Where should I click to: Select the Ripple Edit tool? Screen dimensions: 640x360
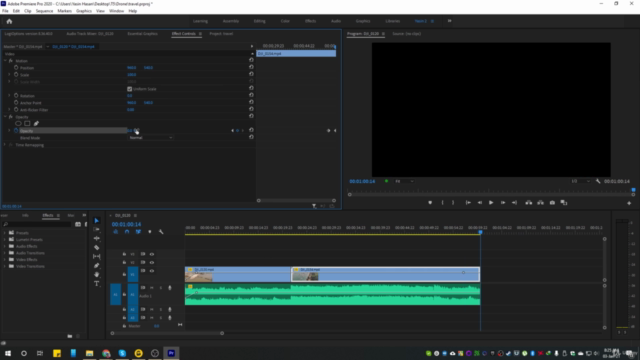click(97, 238)
